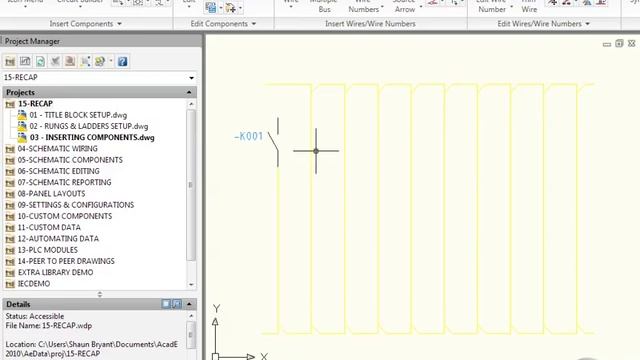Screen dimensions: 640x360
Task: Click the project icon beside 04-SCHEMATIC WIRING
Action: [x=10, y=149]
